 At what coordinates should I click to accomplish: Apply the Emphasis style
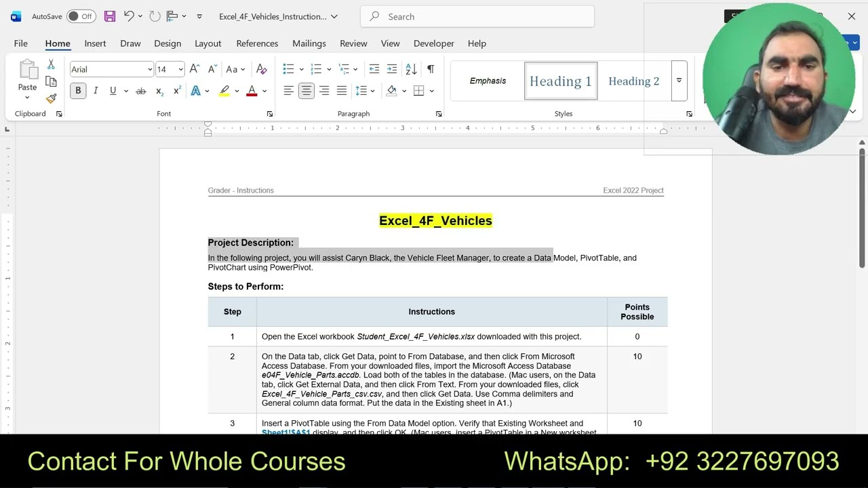[x=488, y=81]
